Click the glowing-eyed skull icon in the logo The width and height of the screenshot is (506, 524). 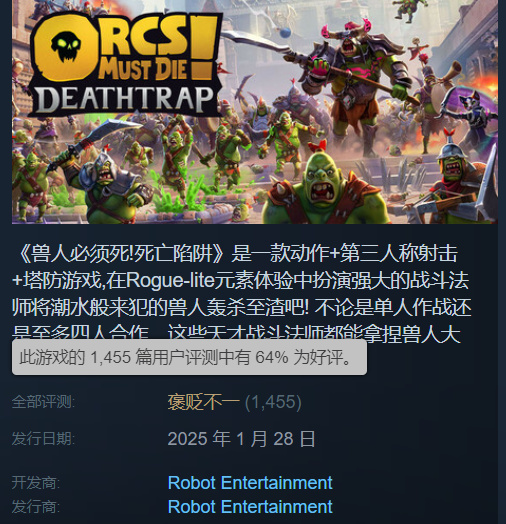(66, 46)
